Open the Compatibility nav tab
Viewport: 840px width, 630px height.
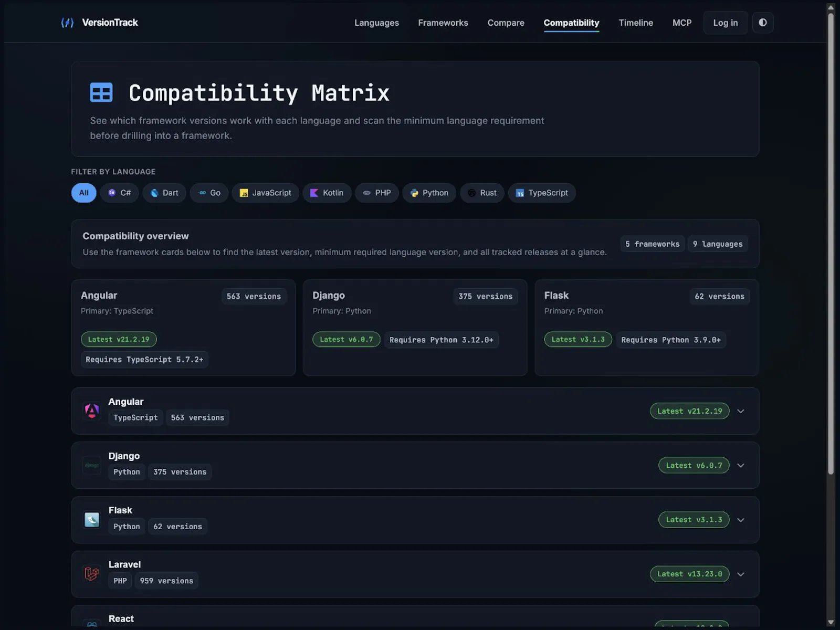571,23
